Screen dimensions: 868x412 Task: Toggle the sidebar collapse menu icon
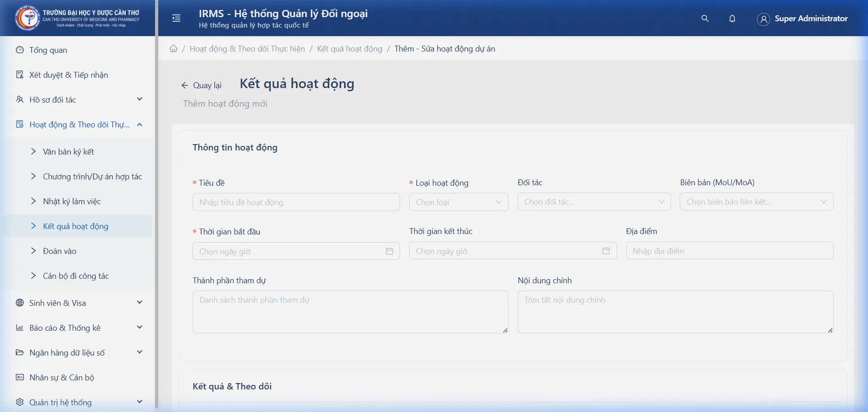[x=176, y=18]
